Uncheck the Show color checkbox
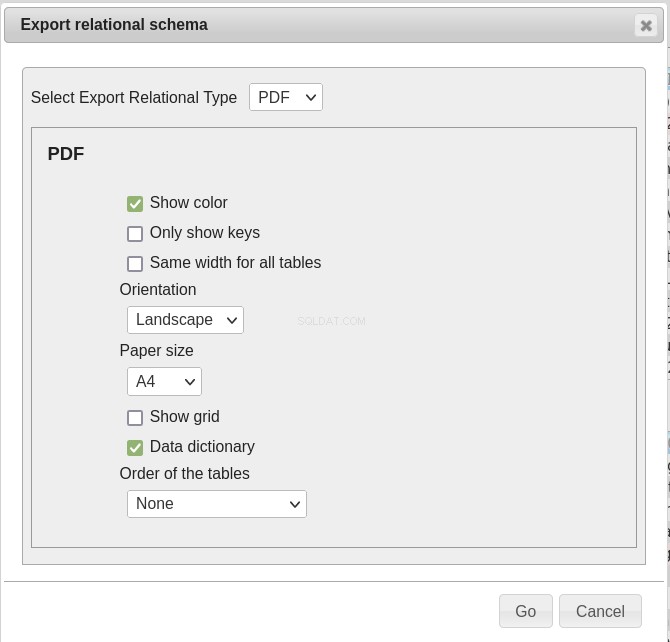Image resolution: width=670 pixels, height=642 pixels. tap(135, 204)
